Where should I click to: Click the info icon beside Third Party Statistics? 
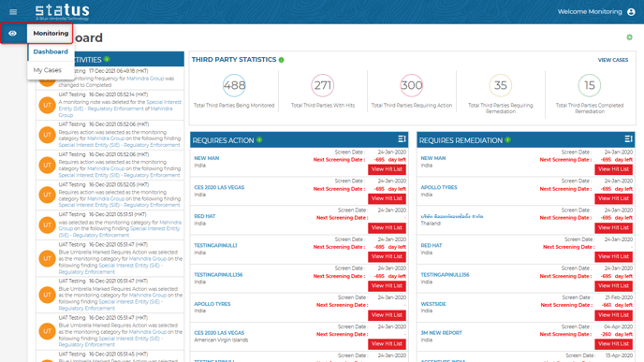(282, 60)
